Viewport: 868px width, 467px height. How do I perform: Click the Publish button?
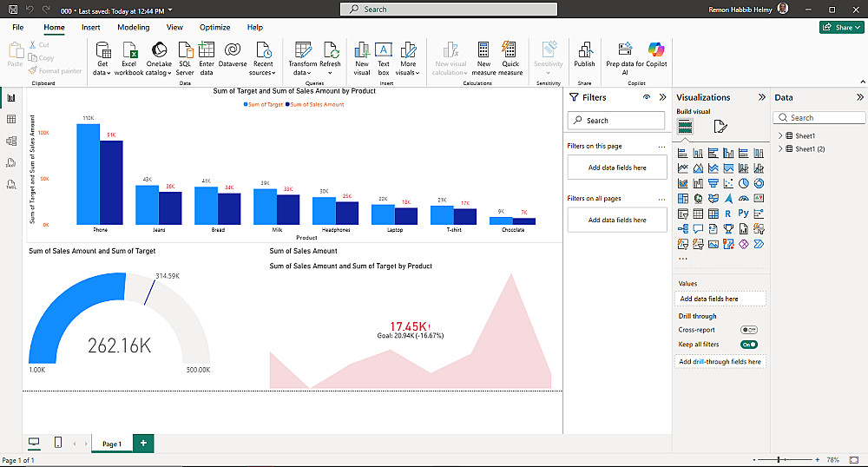click(584, 56)
